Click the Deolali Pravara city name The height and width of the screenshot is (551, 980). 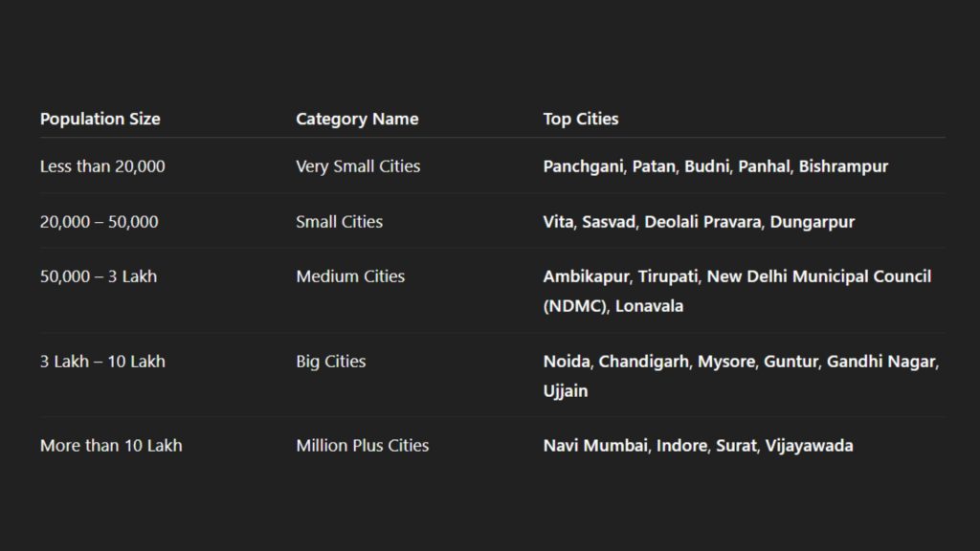702,222
